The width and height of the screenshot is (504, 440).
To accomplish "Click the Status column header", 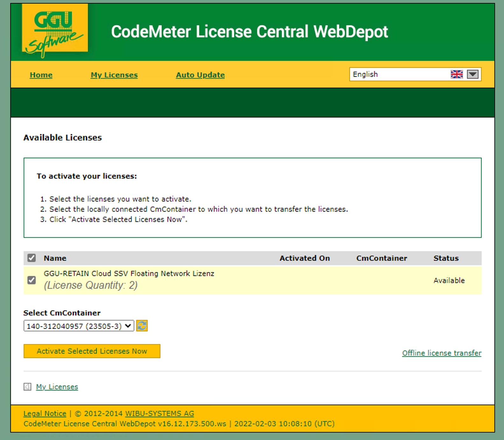I will pos(446,258).
